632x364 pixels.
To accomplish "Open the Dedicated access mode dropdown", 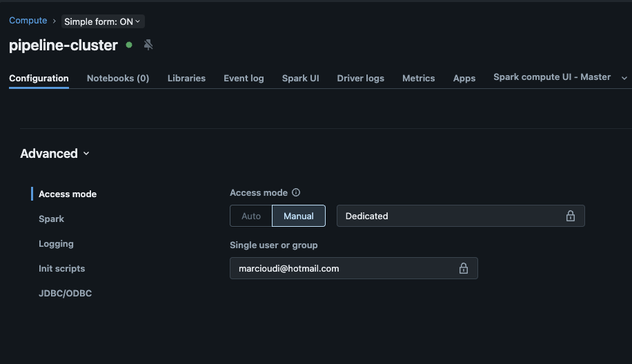I will click(x=460, y=216).
